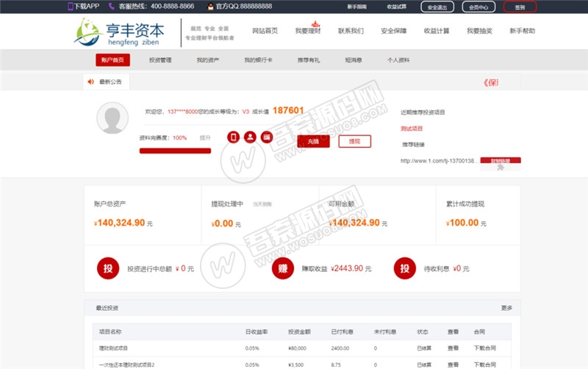Screen dimensions: 588x369
Task: Open the 账户首页 tab
Action: coord(112,60)
